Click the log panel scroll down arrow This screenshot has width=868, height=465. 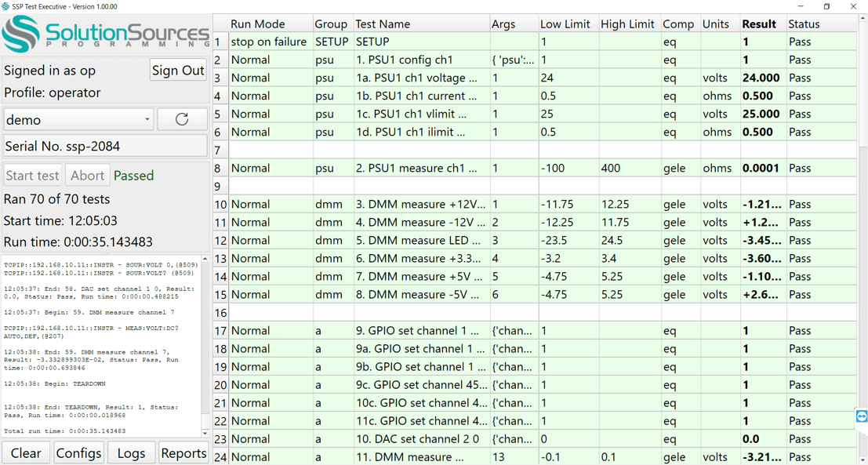coord(205,434)
